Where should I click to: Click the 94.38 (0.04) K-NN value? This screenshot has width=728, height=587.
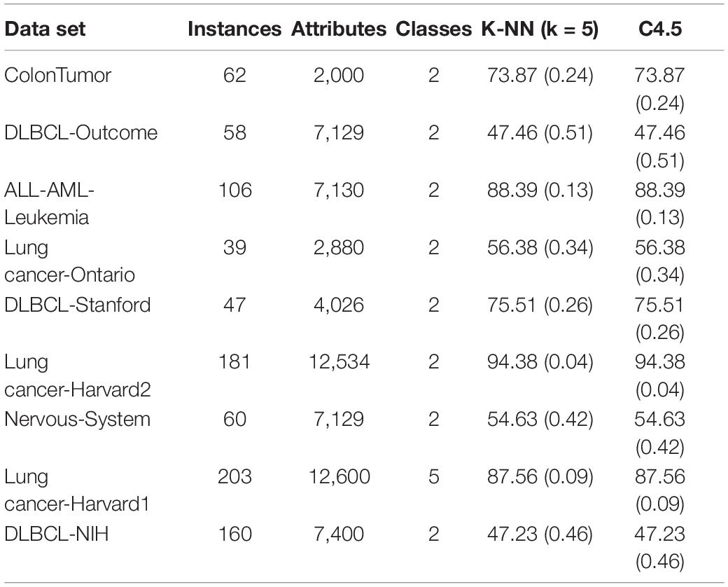click(x=540, y=362)
